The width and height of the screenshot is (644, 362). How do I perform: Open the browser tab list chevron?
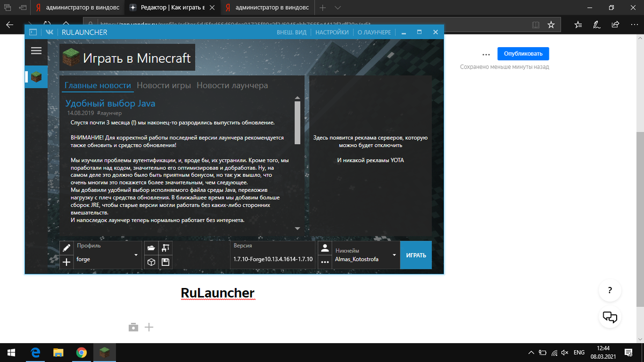pos(338,8)
